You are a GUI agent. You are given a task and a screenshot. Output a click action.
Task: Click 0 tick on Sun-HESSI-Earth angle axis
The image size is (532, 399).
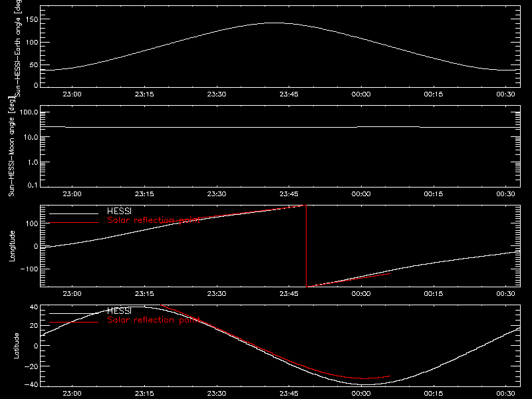(36, 85)
